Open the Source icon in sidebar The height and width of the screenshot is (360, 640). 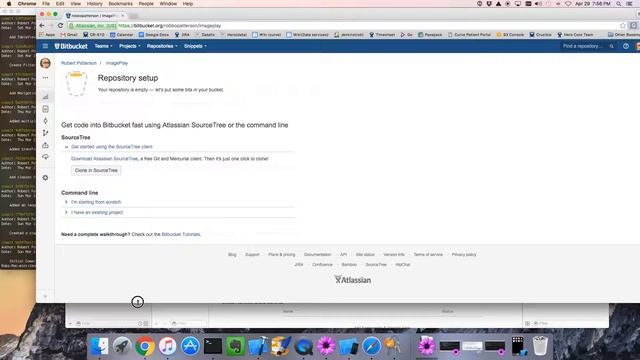point(45,109)
